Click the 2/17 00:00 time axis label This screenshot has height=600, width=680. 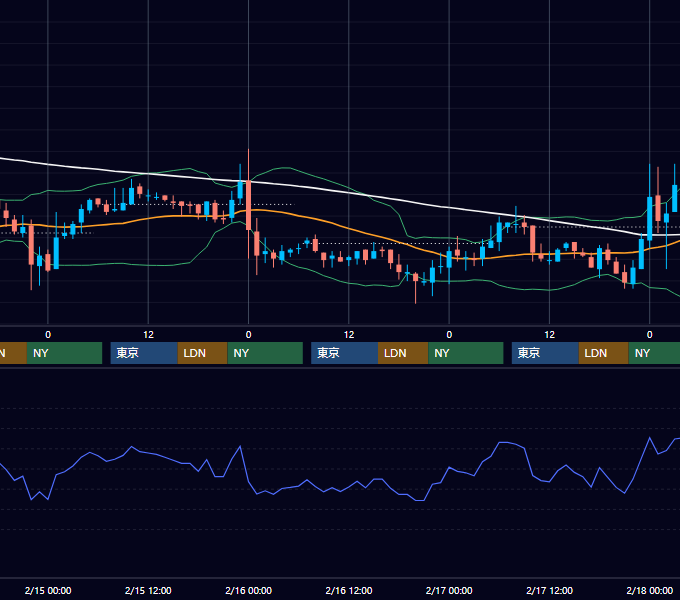pos(449,590)
